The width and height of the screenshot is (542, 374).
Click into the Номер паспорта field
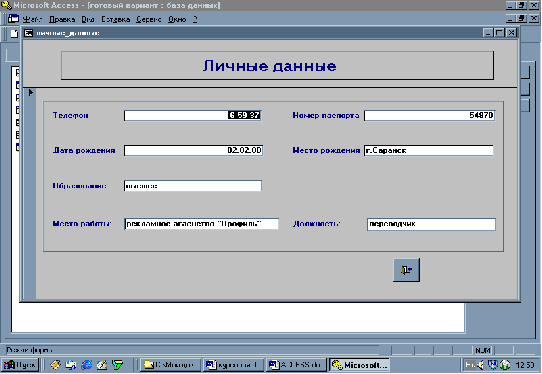pos(430,115)
